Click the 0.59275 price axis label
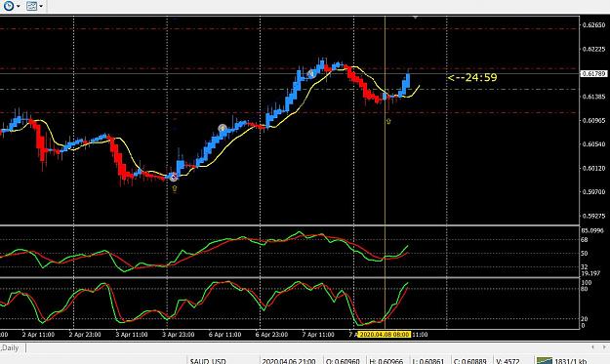Image resolution: width=610 pixels, height=364 pixels. pyautogui.click(x=593, y=216)
